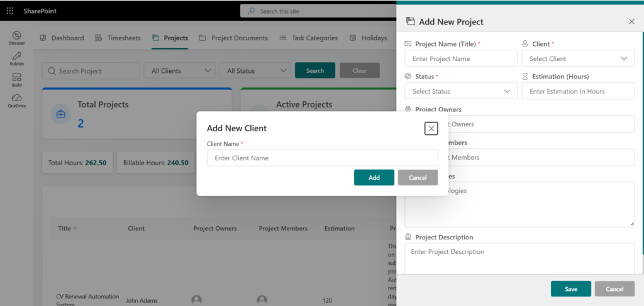Image resolution: width=644 pixels, height=306 pixels.
Task: Click the search magnifier in site search
Action: [251, 11]
